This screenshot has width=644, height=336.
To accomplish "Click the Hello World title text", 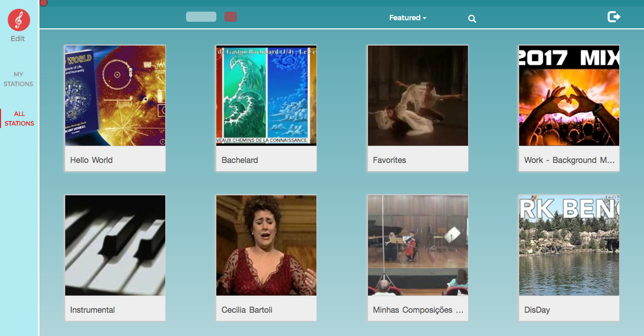I will tap(91, 160).
